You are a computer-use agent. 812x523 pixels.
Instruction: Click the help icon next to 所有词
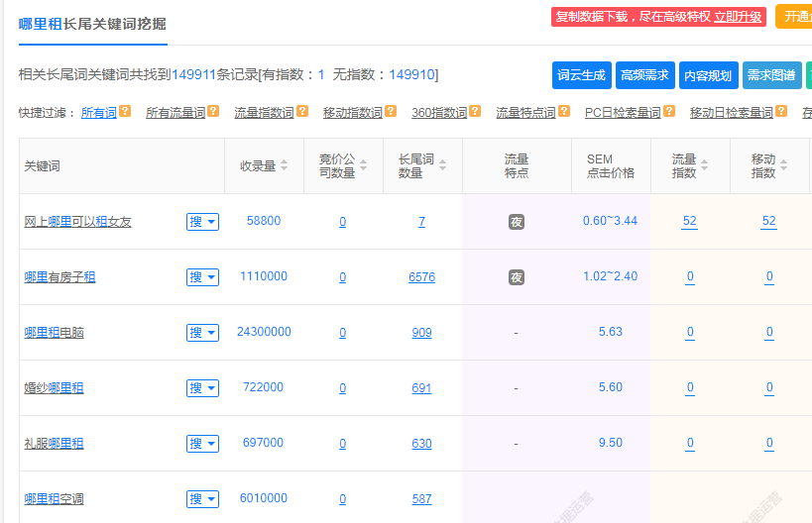point(125,113)
